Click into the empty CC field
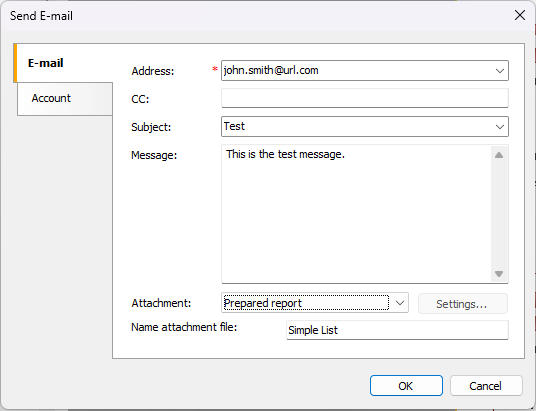Image resolution: width=536 pixels, height=411 pixels. click(365, 98)
